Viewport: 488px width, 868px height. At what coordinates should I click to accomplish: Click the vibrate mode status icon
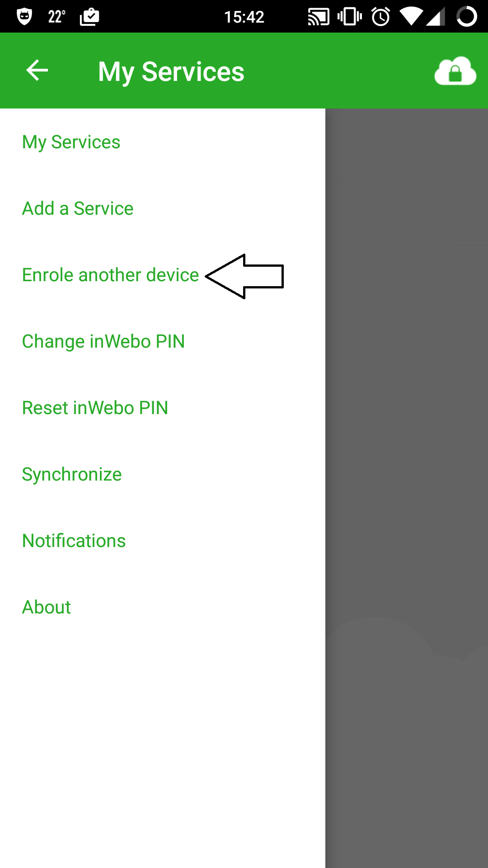348,17
